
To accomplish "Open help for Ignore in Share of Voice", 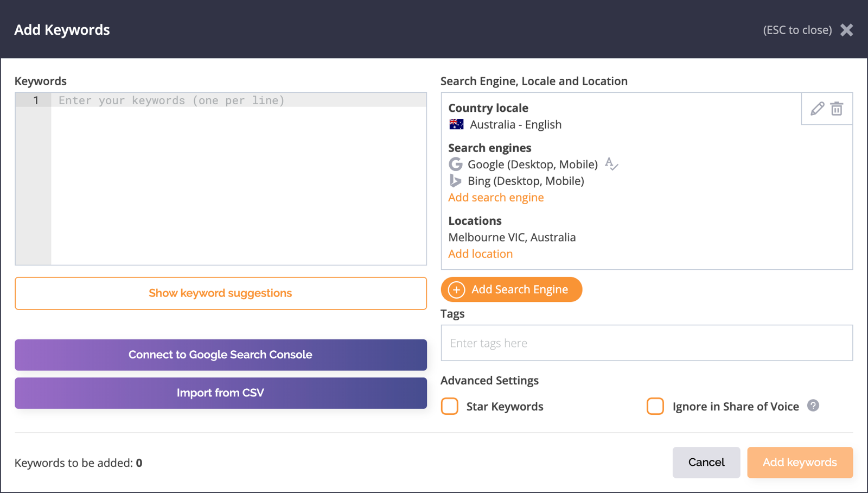I will (x=813, y=406).
